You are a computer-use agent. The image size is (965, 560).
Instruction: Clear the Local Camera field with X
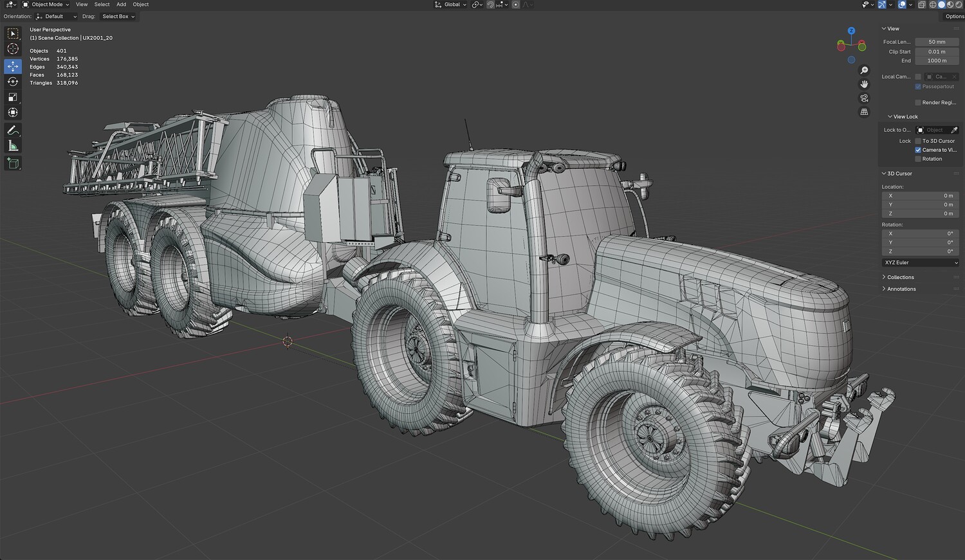pyautogui.click(x=954, y=77)
